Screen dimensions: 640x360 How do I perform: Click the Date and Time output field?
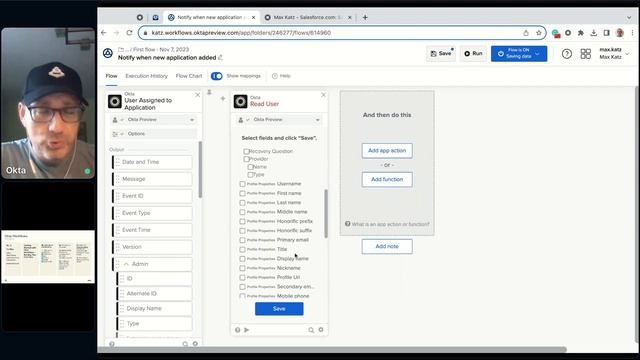[x=152, y=162]
